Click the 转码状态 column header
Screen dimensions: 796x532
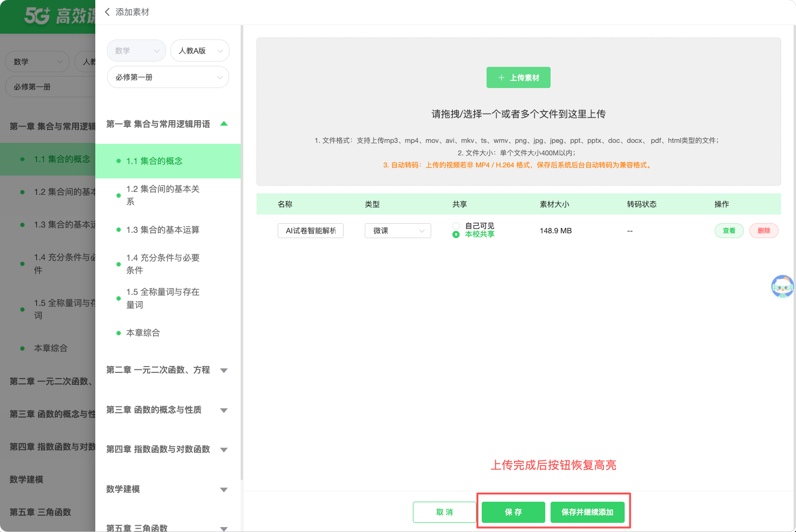point(642,204)
